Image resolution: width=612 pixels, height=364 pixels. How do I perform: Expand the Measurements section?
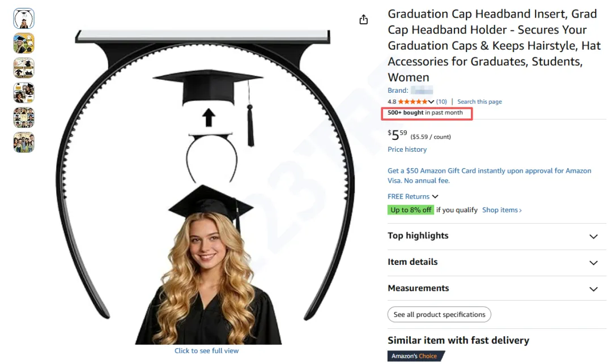pyautogui.click(x=593, y=289)
